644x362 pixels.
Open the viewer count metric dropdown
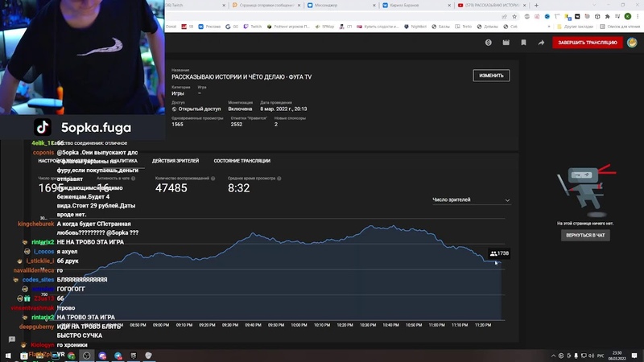pyautogui.click(x=471, y=200)
